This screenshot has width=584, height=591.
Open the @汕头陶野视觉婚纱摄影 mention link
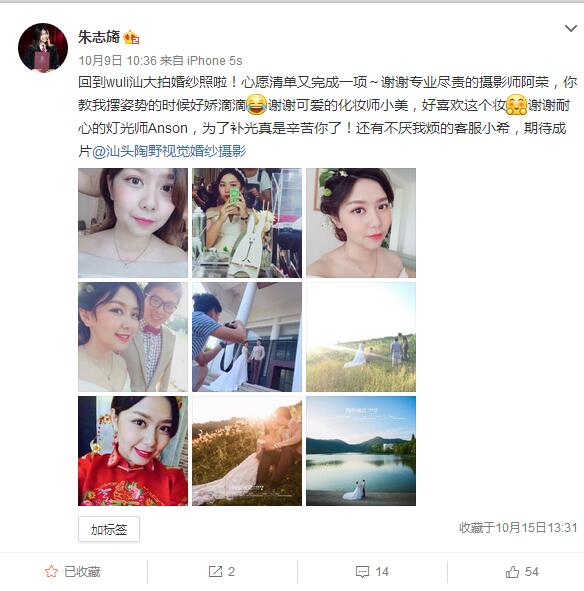(169, 151)
